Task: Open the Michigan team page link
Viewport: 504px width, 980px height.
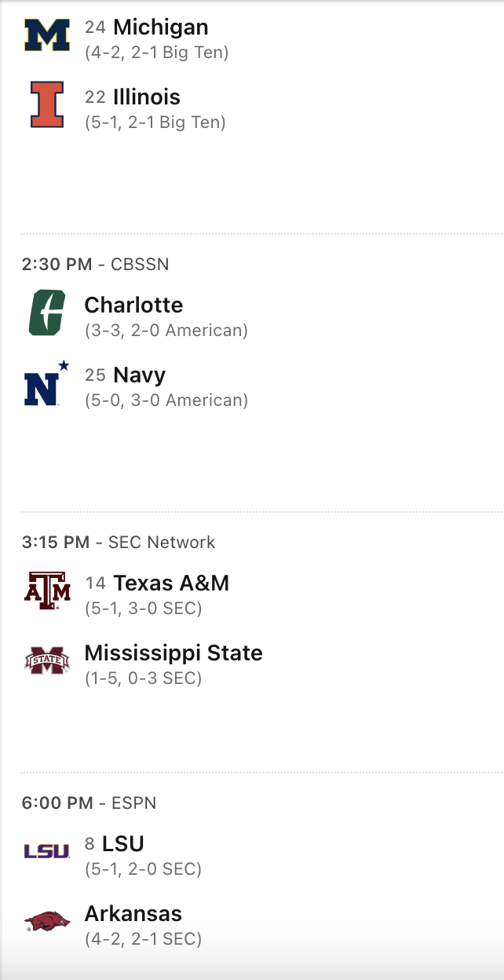Action: (160, 27)
